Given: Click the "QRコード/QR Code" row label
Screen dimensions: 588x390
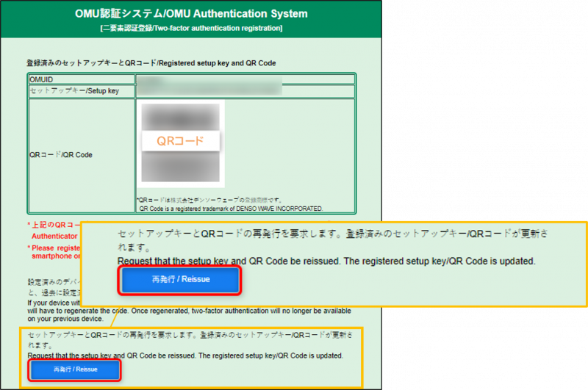Looking at the screenshot, I should tap(61, 155).
